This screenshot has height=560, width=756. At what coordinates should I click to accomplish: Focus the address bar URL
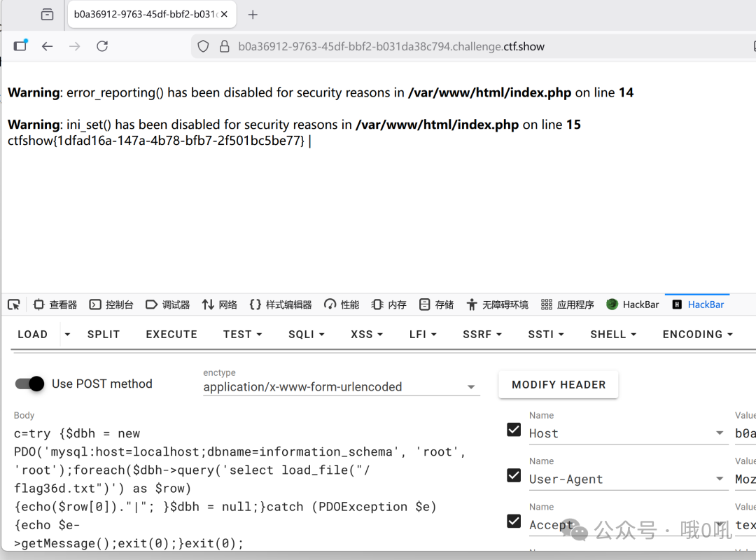coord(391,46)
